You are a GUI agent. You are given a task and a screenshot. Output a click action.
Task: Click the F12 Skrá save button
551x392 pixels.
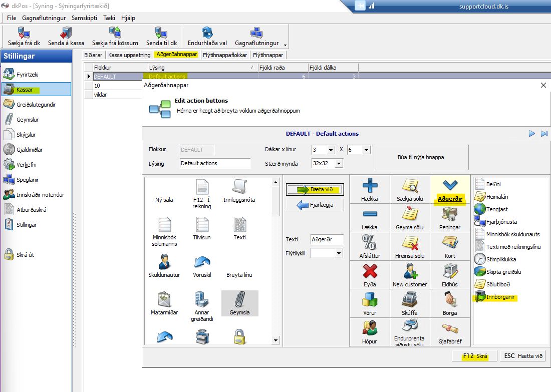coord(474,356)
